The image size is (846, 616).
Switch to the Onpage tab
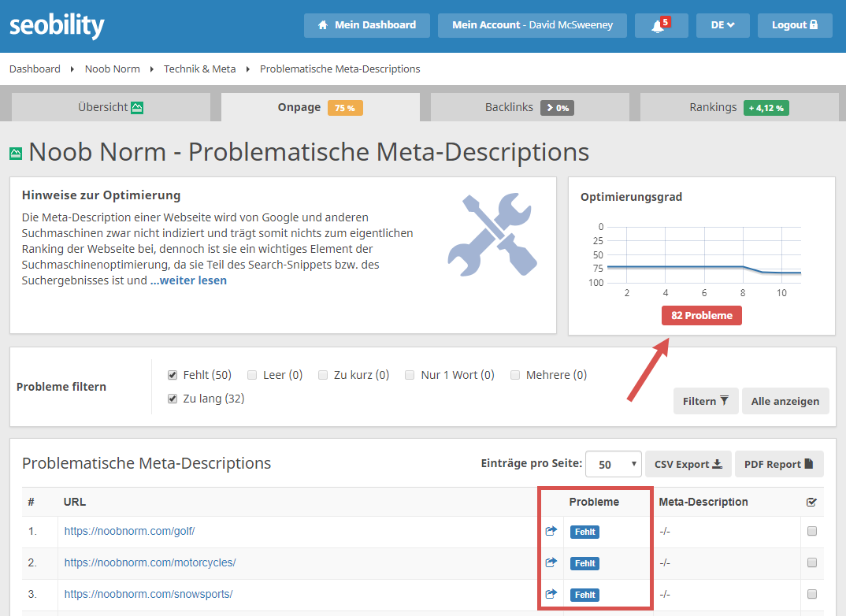(321, 107)
